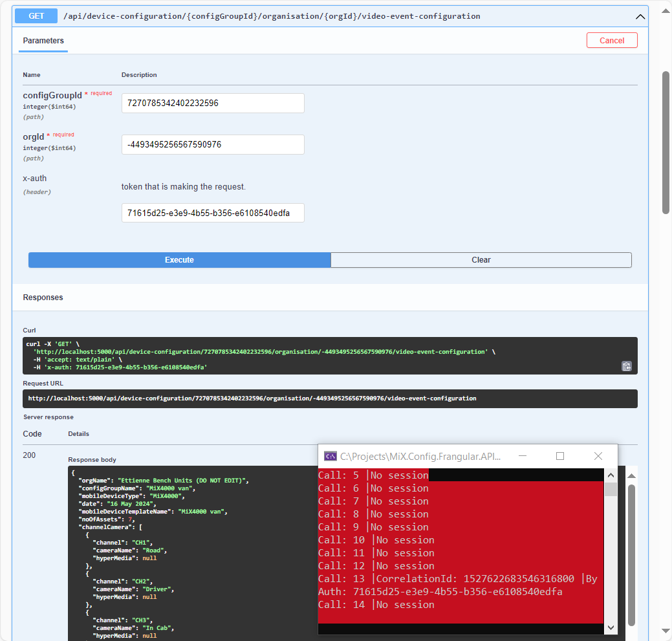This screenshot has width=672, height=641.
Task: Click the Clear button
Action: pos(481,260)
